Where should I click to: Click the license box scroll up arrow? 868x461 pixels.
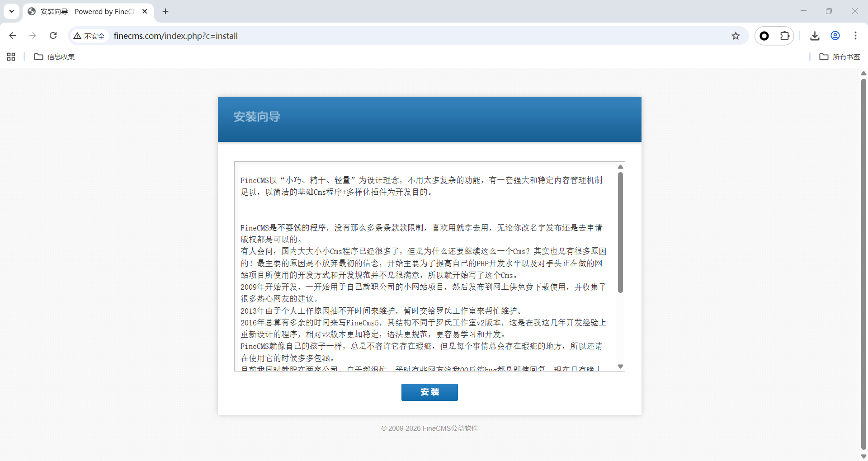[620, 167]
